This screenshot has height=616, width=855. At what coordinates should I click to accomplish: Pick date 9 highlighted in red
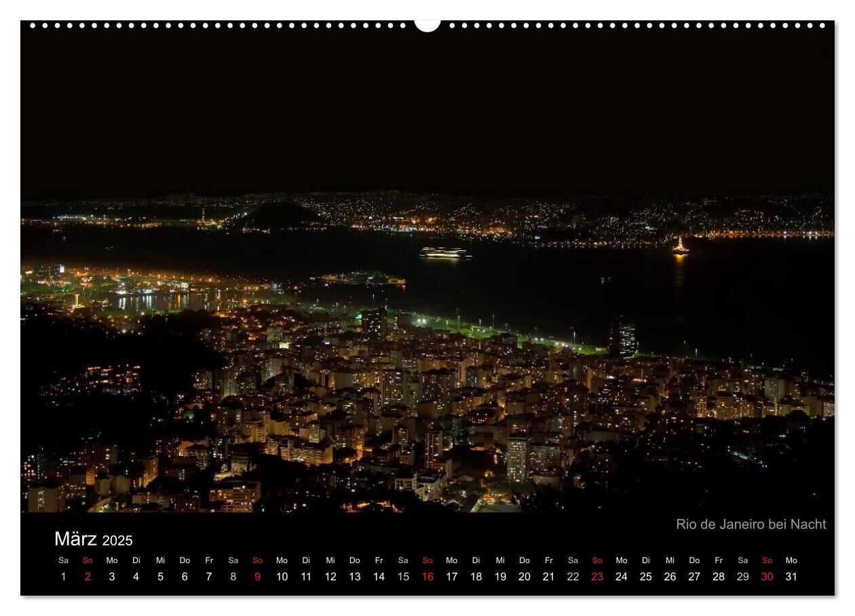(257, 577)
